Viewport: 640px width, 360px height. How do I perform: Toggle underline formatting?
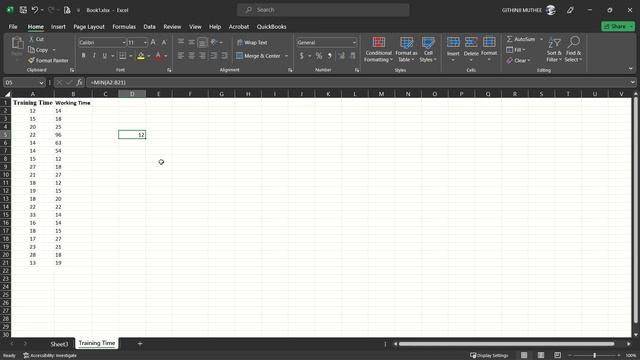coord(104,56)
